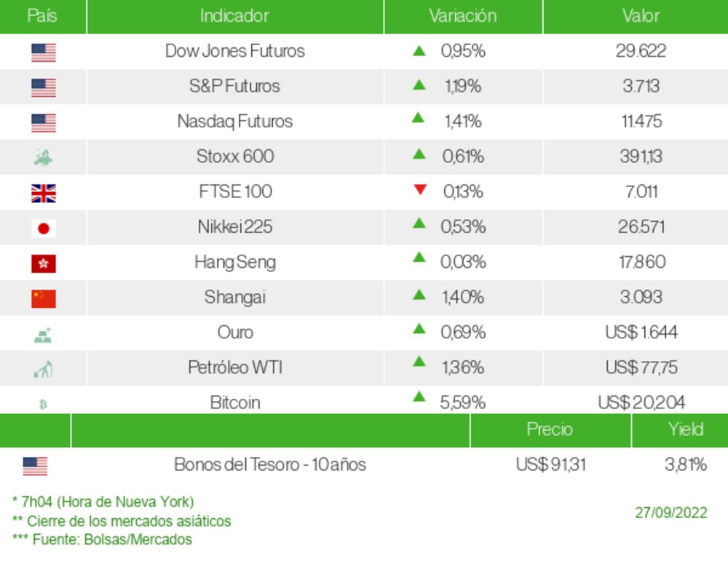Image resolution: width=728 pixels, height=564 pixels.
Task: Select the Bonos del Tesoro - 10 años label
Action: [x=269, y=465]
